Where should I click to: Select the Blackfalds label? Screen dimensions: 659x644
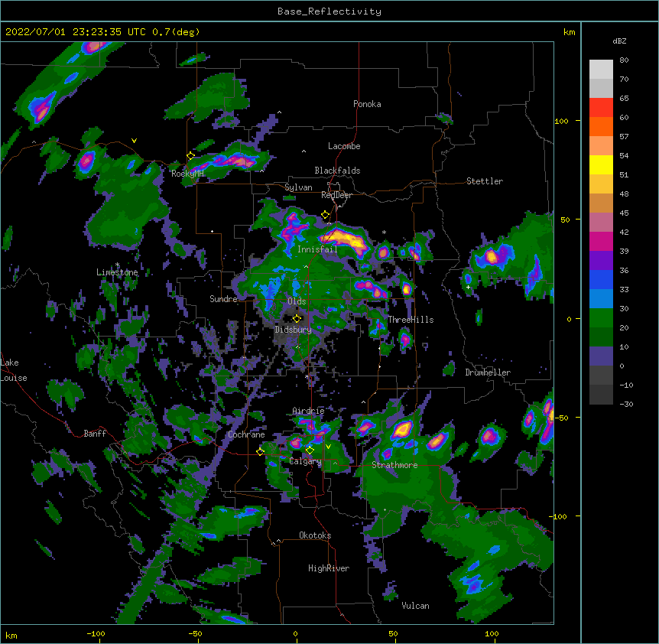pyautogui.click(x=337, y=171)
